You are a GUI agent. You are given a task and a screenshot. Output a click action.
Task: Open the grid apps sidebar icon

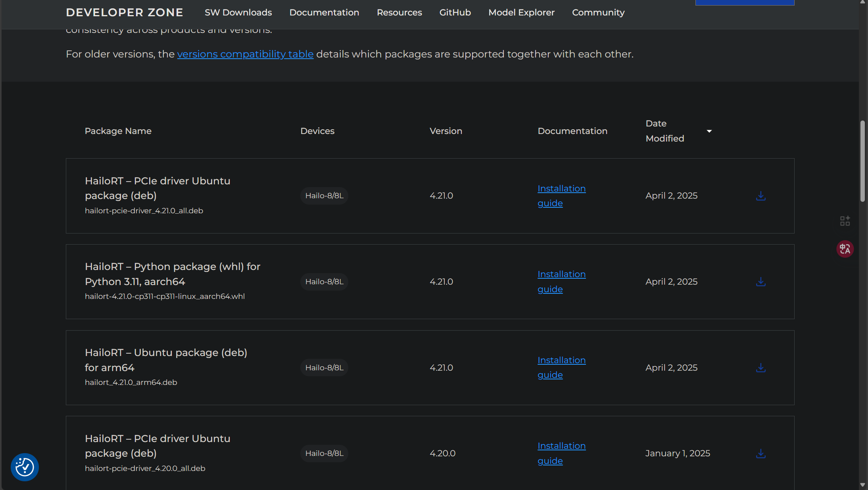845,221
